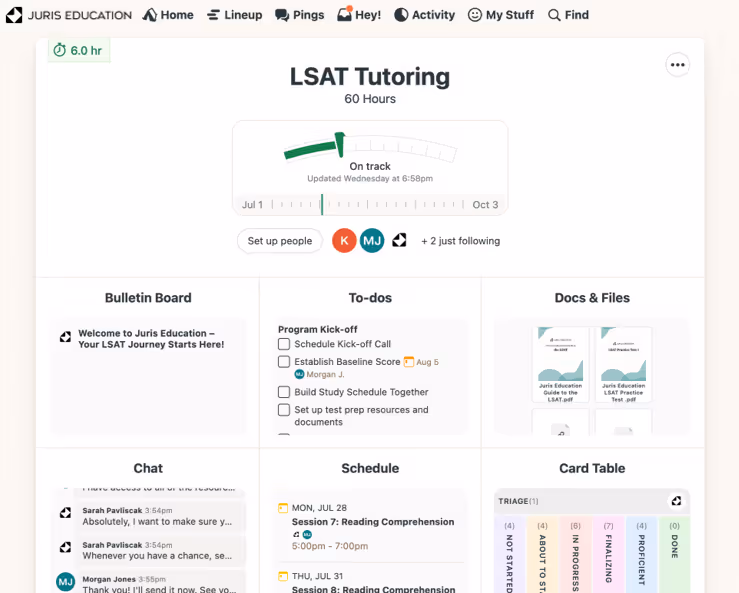Check off Schedule Kick-off Call
Image resolution: width=739 pixels, height=593 pixels.
(284, 344)
